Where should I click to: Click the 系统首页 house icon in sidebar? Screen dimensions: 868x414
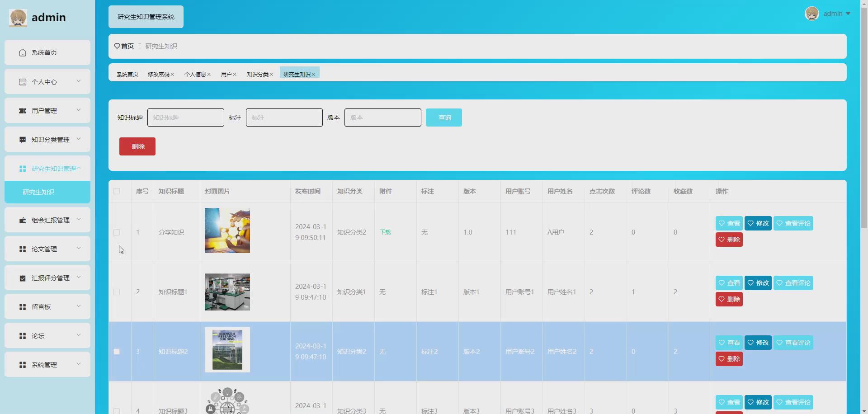(23, 53)
